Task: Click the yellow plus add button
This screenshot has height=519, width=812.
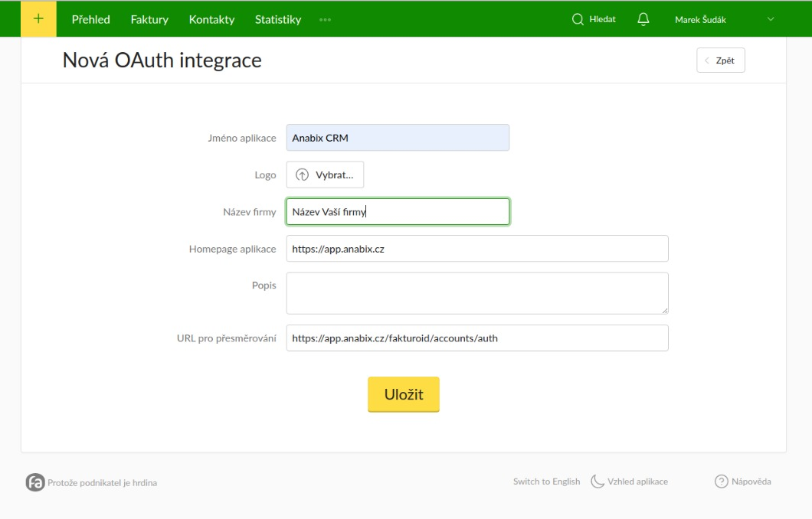Action: coord(38,19)
